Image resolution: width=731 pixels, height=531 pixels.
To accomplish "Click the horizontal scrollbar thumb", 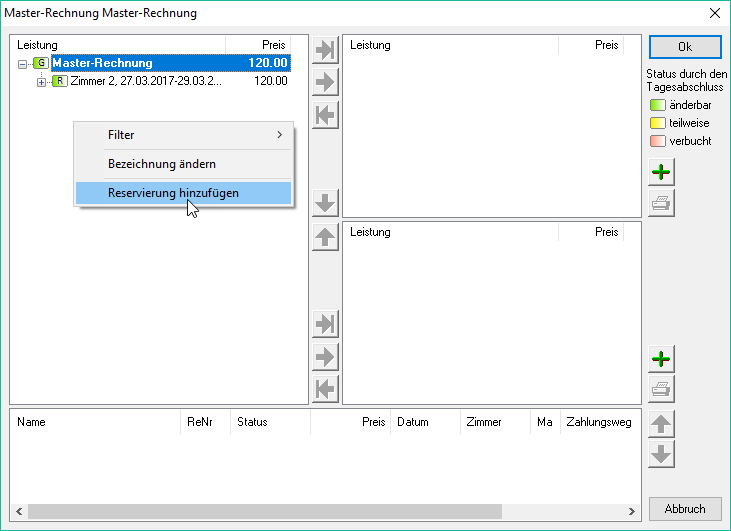I will (265, 511).
